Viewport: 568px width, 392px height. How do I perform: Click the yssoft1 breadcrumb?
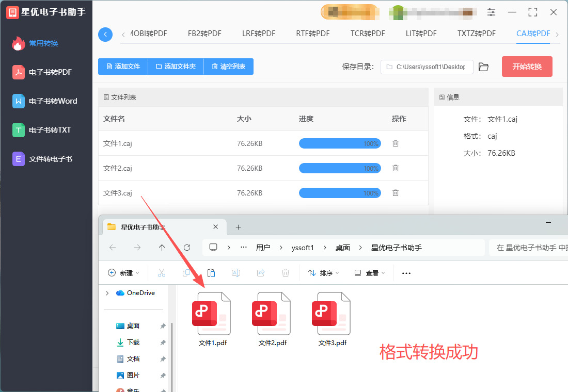(x=303, y=248)
